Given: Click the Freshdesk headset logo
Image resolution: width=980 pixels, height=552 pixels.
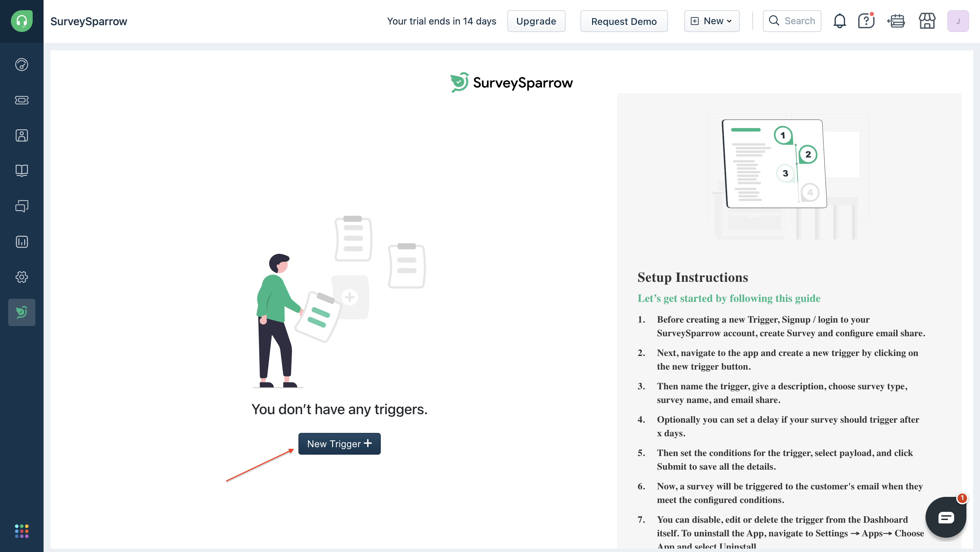Looking at the screenshot, I should tap(22, 21).
